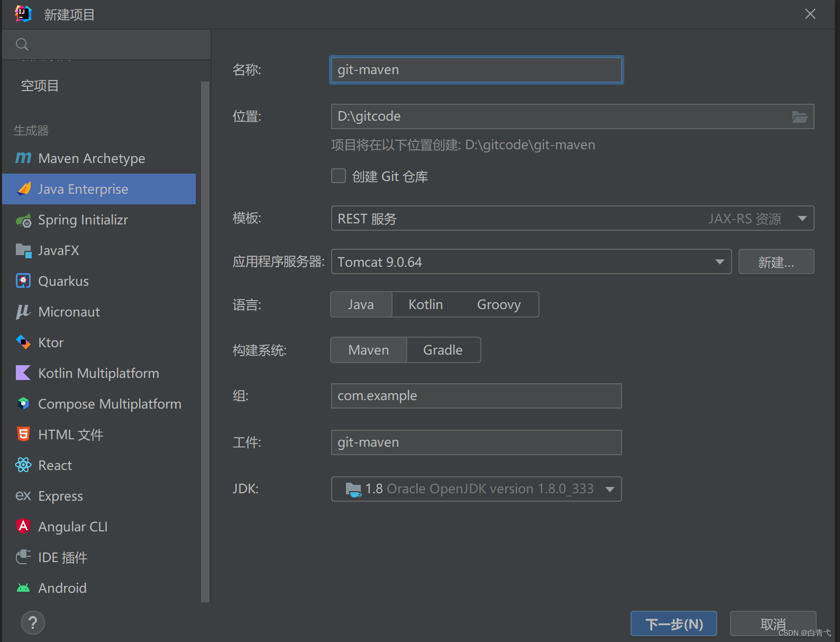Open help with question mark button

(x=33, y=622)
